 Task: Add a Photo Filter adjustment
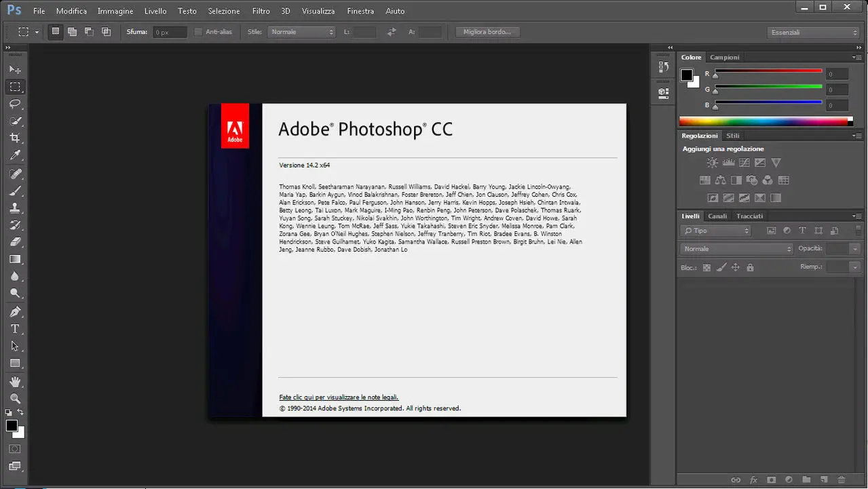[x=752, y=180]
